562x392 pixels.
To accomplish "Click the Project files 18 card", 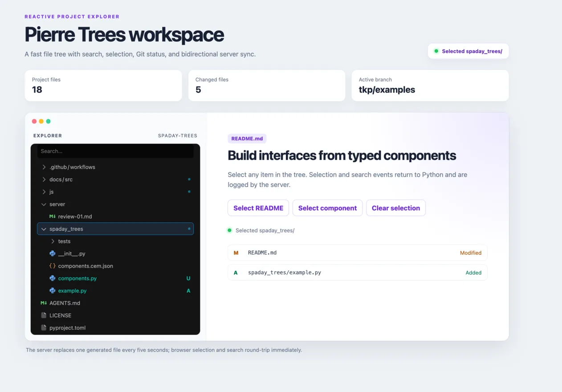I will pyautogui.click(x=103, y=86).
